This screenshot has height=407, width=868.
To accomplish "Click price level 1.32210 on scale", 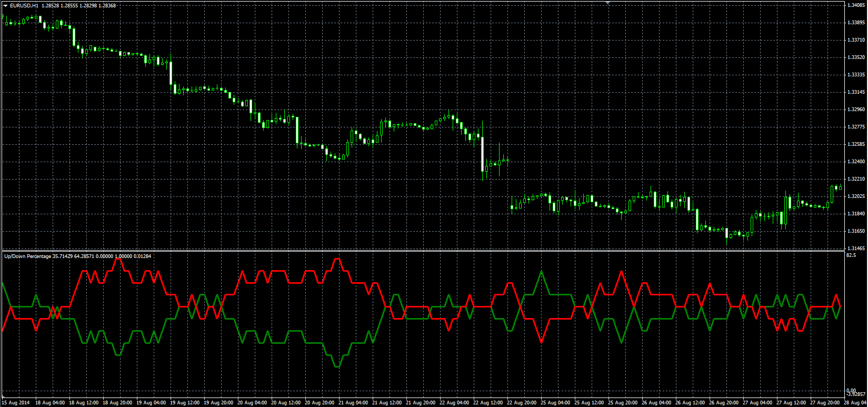I will point(856,179).
